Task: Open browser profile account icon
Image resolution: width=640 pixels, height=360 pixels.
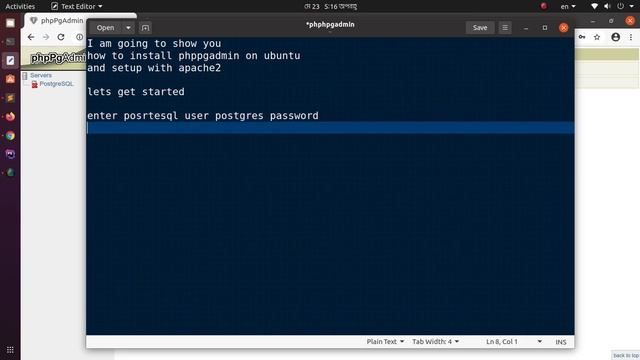Action: [616, 37]
